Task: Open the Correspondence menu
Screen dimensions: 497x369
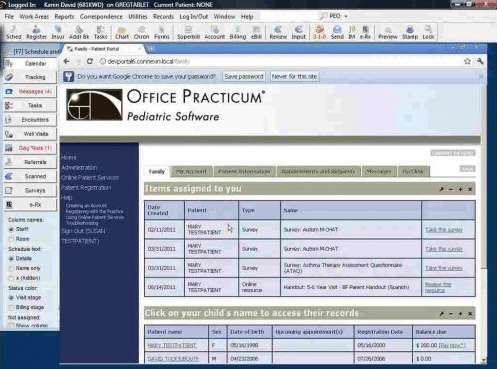Action: click(x=101, y=17)
